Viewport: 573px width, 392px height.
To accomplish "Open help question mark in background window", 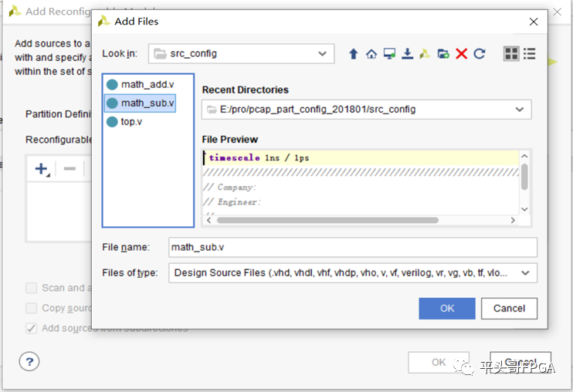I will pyautogui.click(x=29, y=361).
